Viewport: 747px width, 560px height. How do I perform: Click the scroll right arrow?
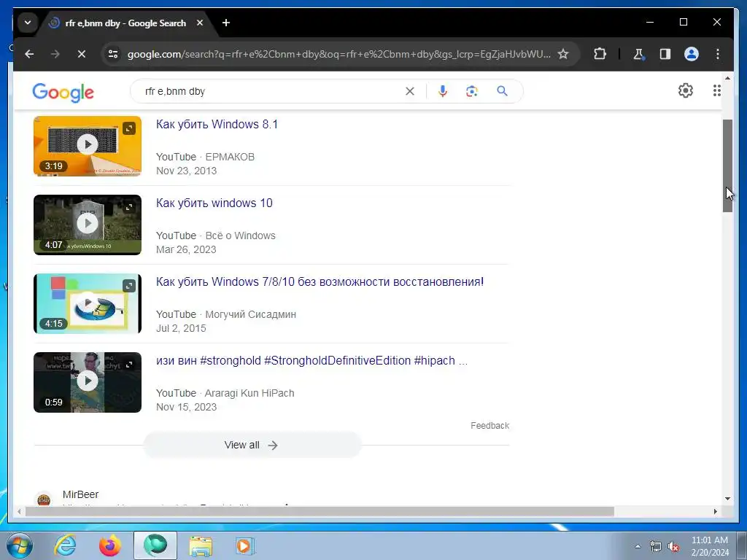click(716, 511)
